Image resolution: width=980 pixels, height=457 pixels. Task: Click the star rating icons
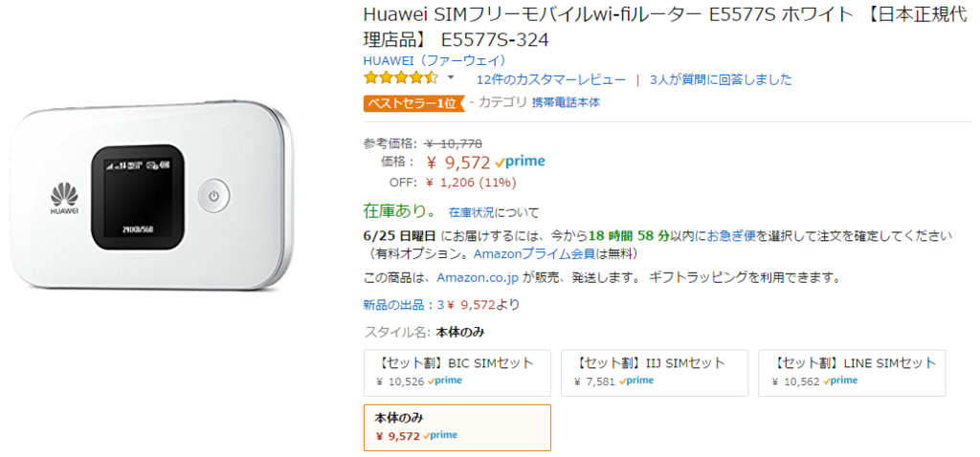point(401,78)
